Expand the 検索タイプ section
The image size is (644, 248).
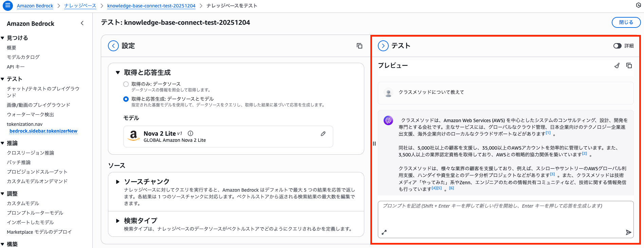118,221
